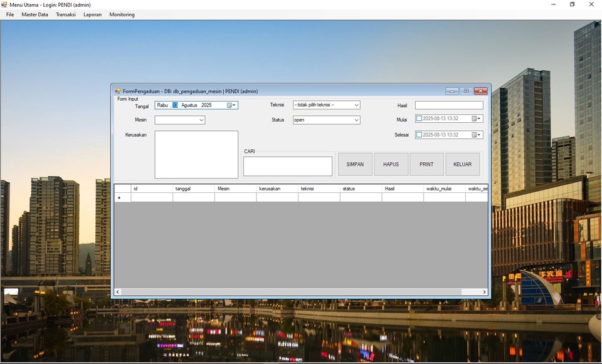Click the grid's scroll right arrow
602x364 pixels.
click(x=484, y=292)
